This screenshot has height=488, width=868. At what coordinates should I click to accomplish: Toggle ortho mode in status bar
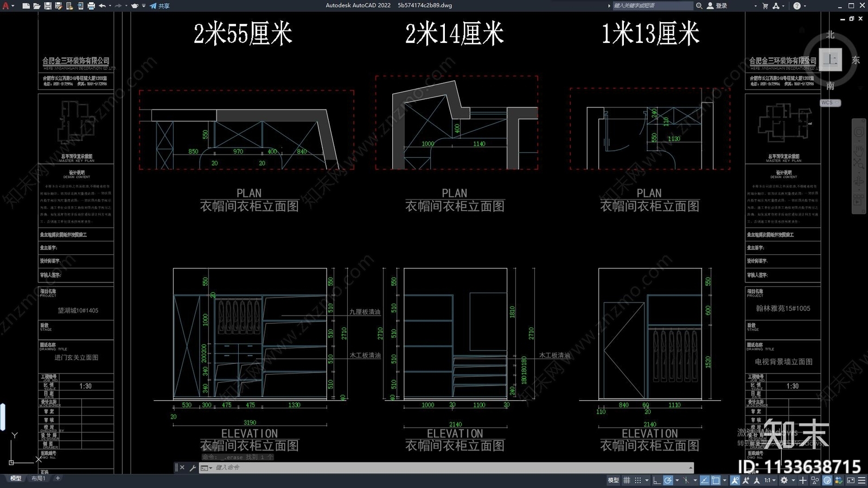[656, 480]
